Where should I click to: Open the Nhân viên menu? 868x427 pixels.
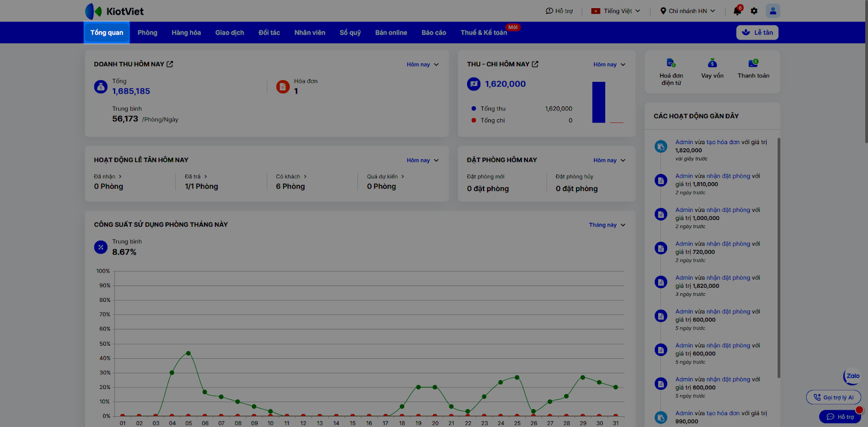[x=310, y=33]
